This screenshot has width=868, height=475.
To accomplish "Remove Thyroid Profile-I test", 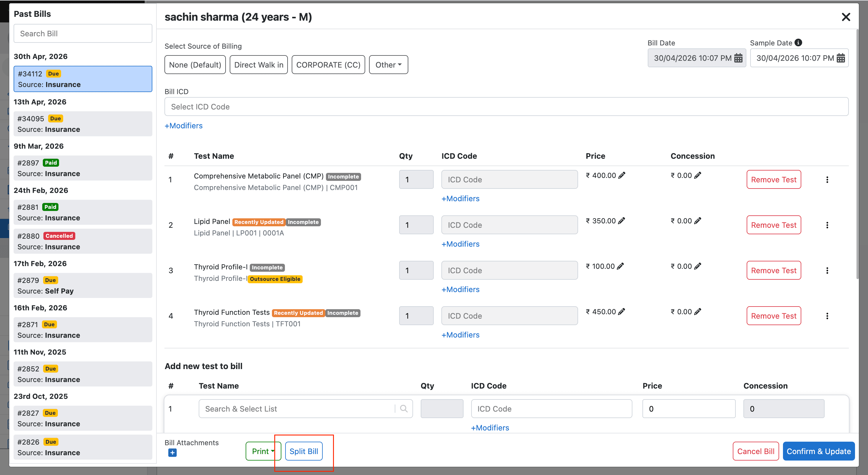I will pos(774,270).
